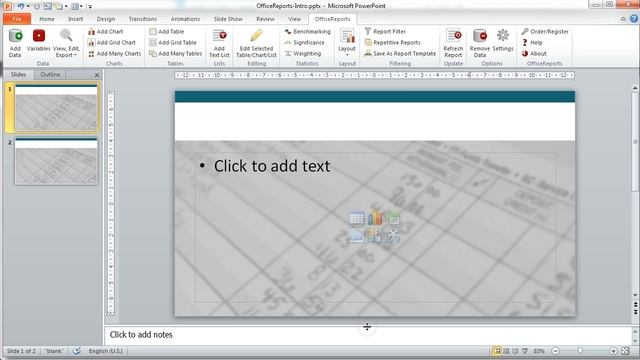Open the Benchmarking statistics option
Screen dimensions: 640x360
click(307, 31)
